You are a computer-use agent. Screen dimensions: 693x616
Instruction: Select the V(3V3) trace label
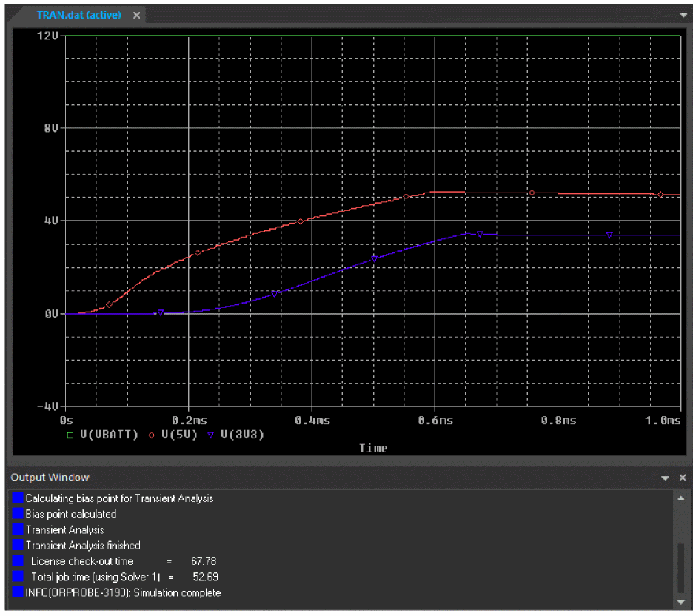coord(242,435)
